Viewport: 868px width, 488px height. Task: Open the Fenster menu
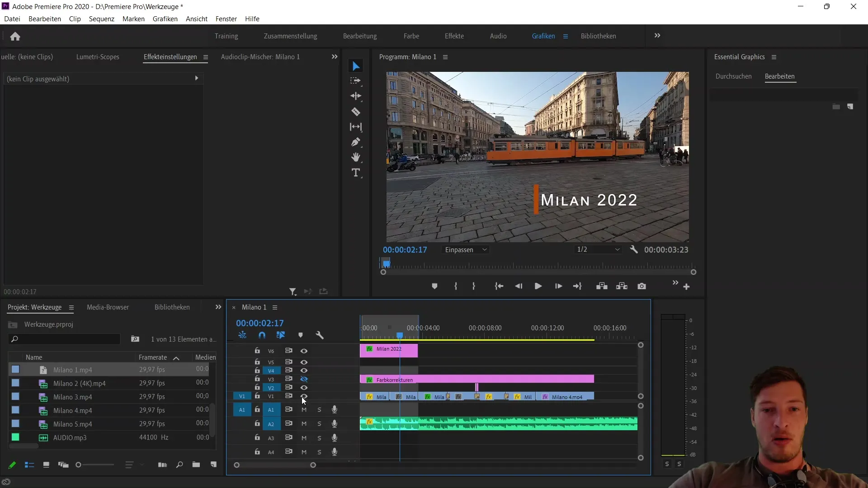pos(226,19)
